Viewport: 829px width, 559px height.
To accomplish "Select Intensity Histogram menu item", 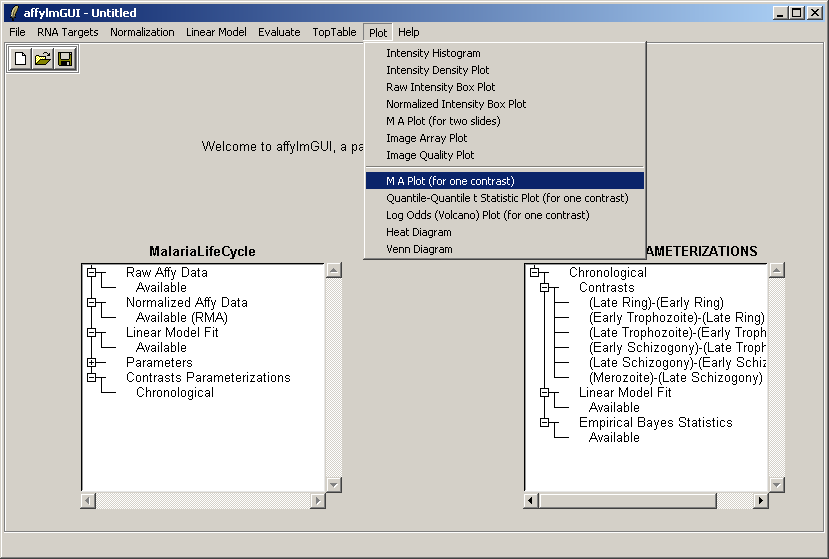I will pyautogui.click(x=433, y=53).
